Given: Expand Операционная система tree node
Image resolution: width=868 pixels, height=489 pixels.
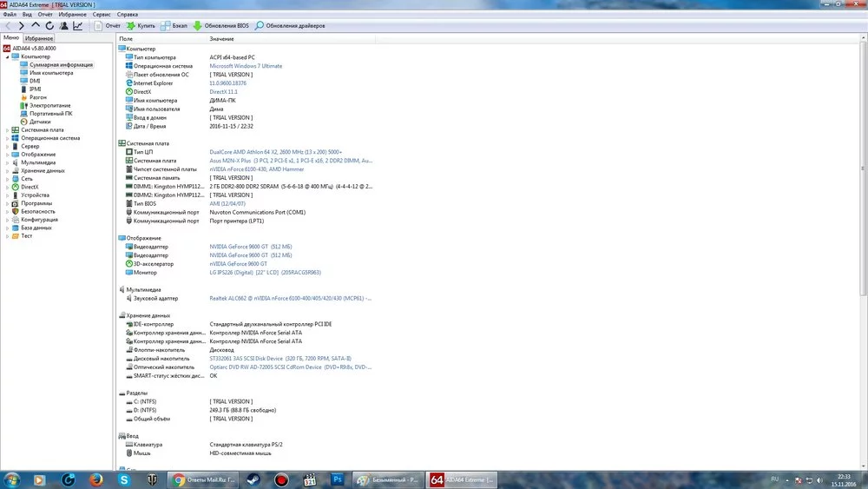Looking at the screenshot, I should [x=7, y=138].
